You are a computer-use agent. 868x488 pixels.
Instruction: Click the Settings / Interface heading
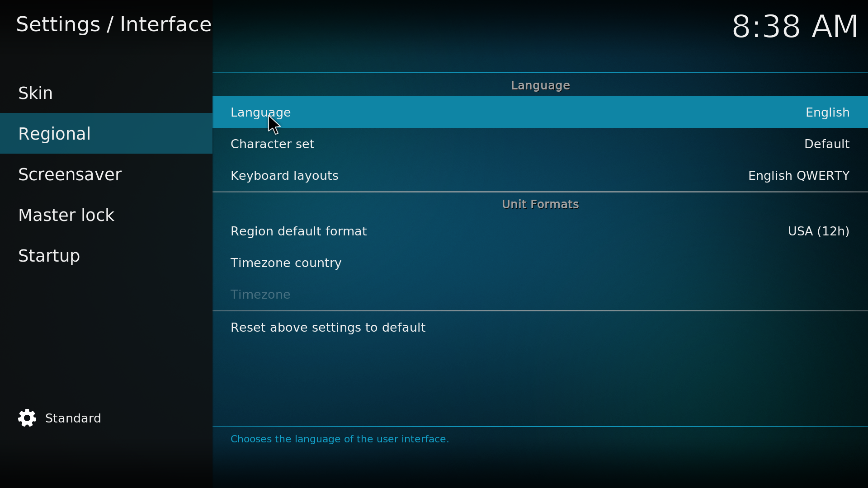[x=113, y=24]
